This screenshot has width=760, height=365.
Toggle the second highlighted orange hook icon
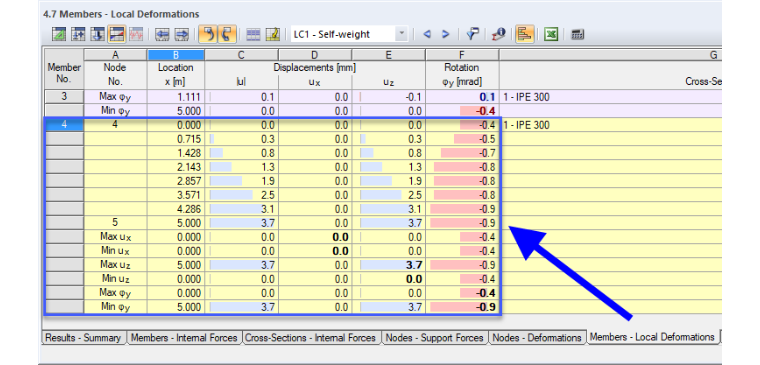pyautogui.click(x=227, y=34)
